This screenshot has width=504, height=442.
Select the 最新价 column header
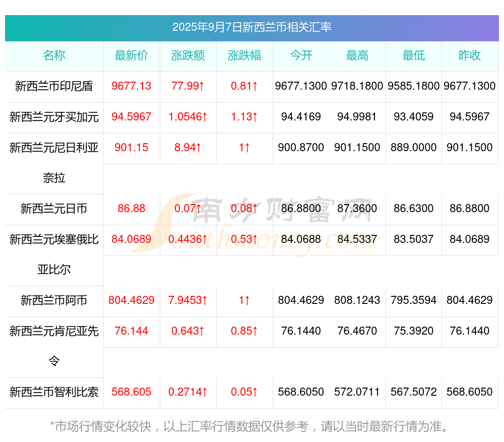tap(132, 55)
